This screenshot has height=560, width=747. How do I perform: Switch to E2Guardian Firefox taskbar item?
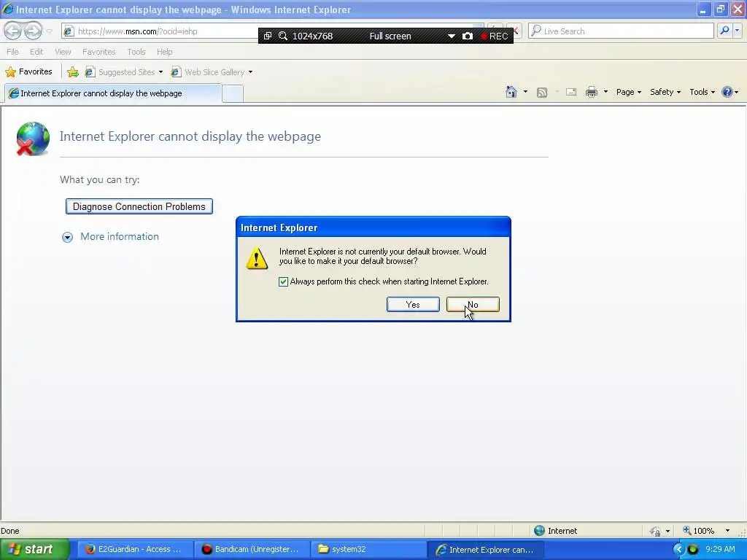(x=134, y=550)
